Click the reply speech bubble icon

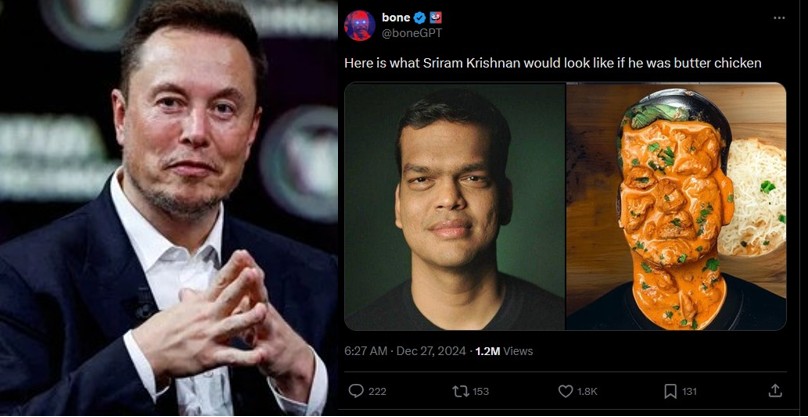click(356, 391)
